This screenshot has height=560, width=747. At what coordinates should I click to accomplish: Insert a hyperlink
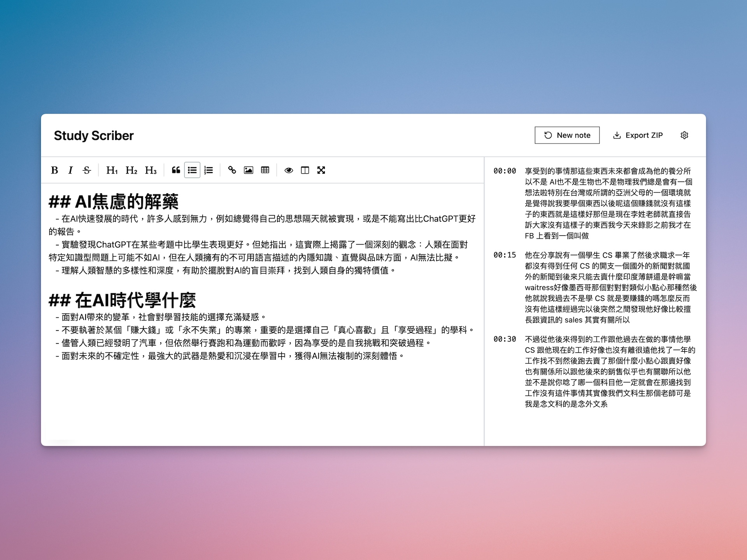232,170
